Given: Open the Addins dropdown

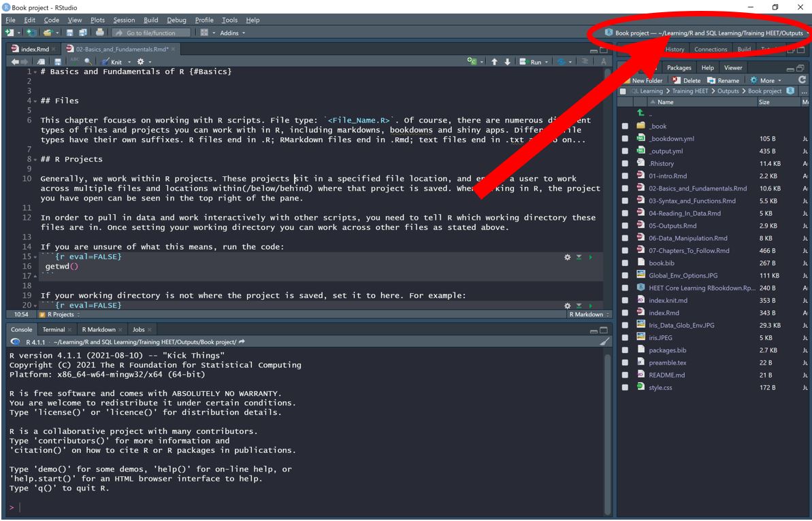Looking at the screenshot, I should click(x=233, y=33).
